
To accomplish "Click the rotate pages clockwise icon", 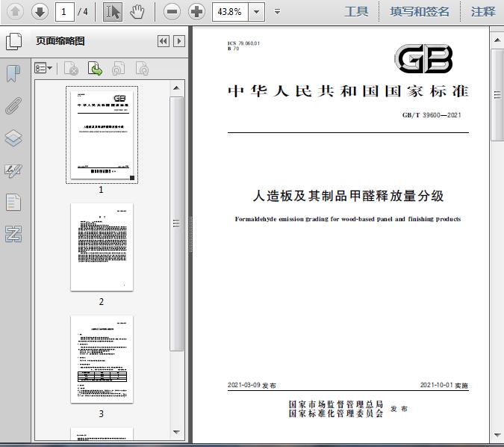I will 142,69.
